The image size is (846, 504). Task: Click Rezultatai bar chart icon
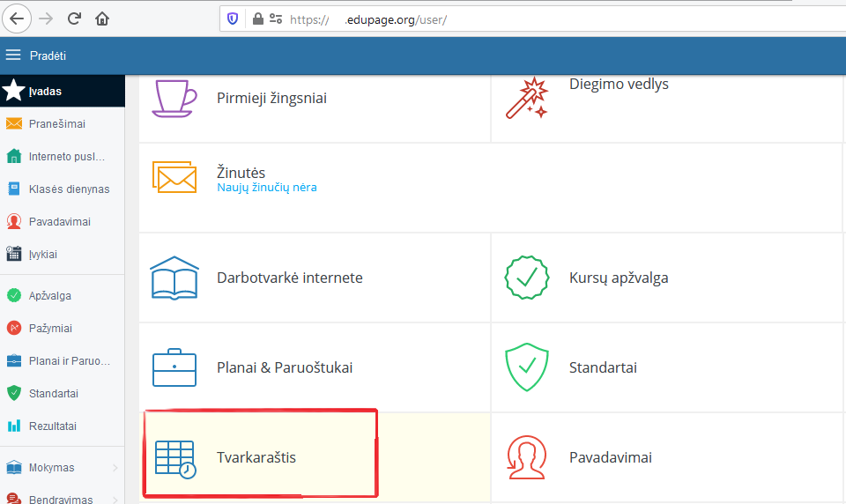coord(14,426)
